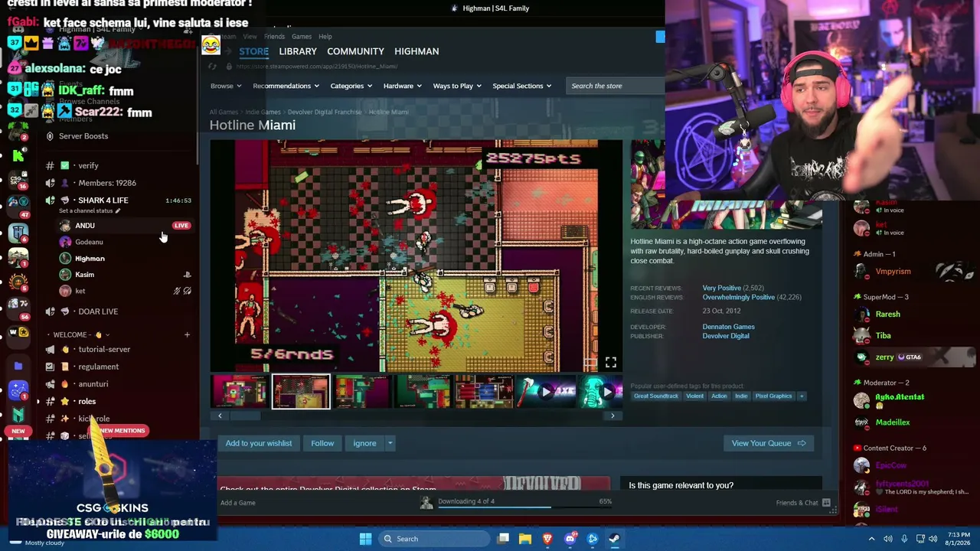Open the HIGHMAN profile tab in Steam

[416, 51]
